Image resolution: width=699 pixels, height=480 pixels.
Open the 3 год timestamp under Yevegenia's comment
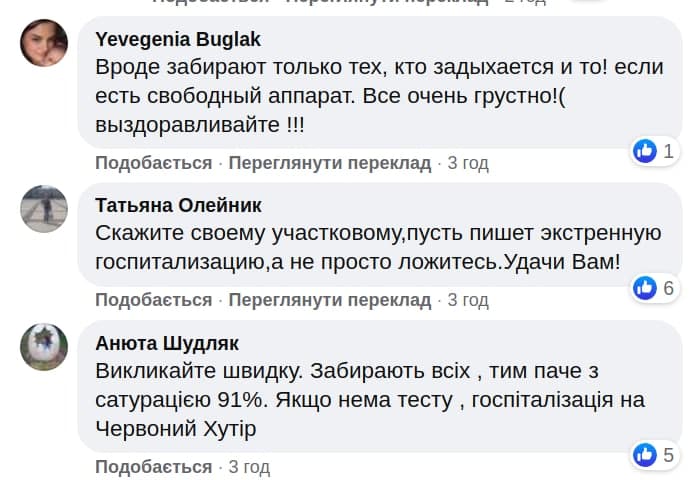[468, 163]
